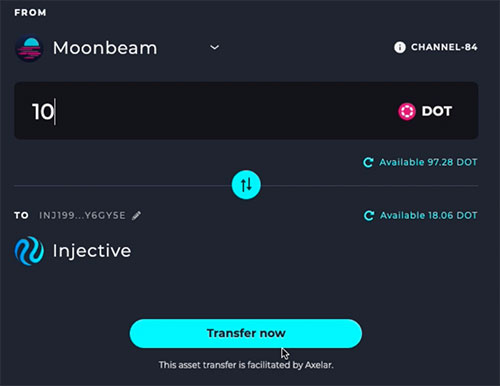Refresh the available 97.28 DOT balance
500x386 pixels.
(368, 162)
